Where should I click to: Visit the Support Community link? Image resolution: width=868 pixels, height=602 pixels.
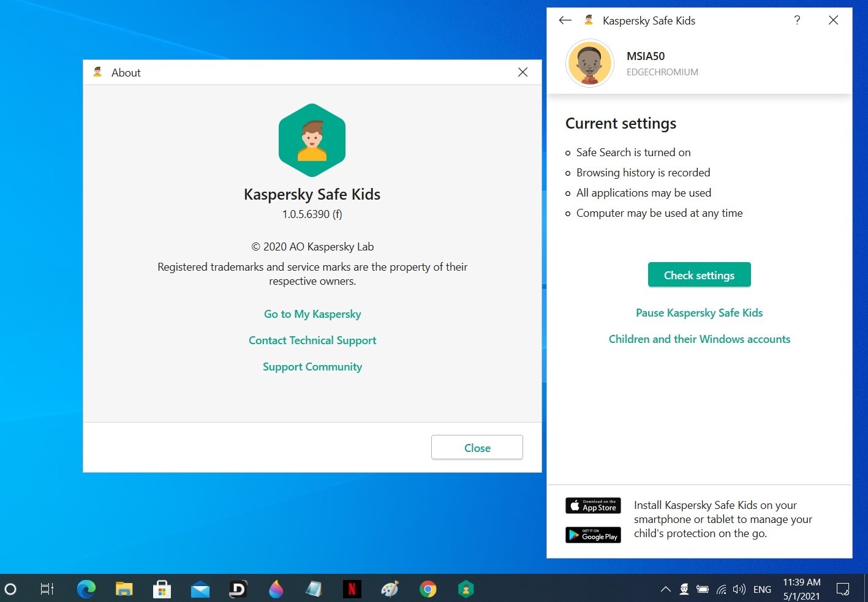click(312, 367)
